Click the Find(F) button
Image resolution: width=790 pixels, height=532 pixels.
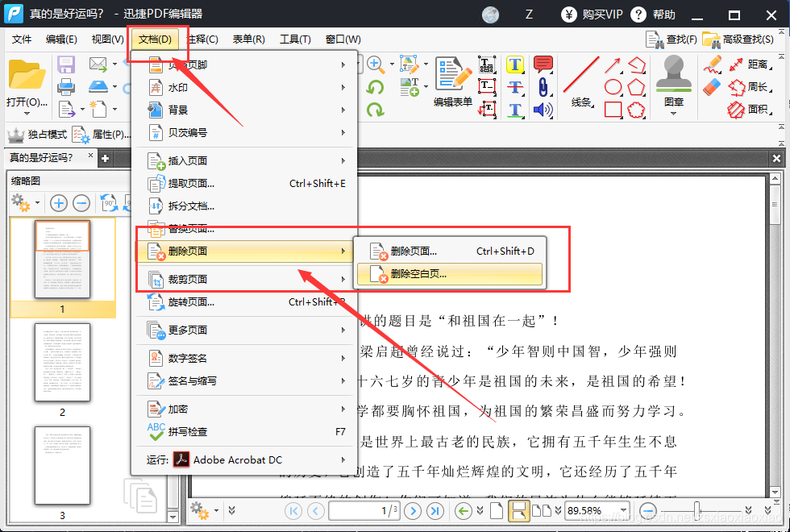(x=671, y=39)
